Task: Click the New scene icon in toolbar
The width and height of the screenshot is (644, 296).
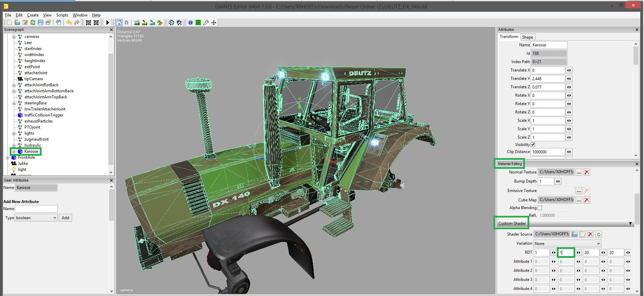Action: coord(9,22)
